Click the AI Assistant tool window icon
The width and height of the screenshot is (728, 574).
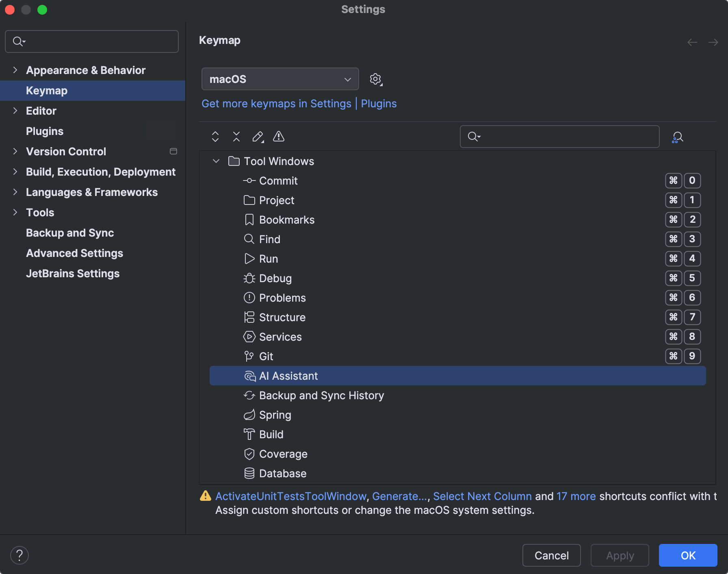(x=249, y=376)
